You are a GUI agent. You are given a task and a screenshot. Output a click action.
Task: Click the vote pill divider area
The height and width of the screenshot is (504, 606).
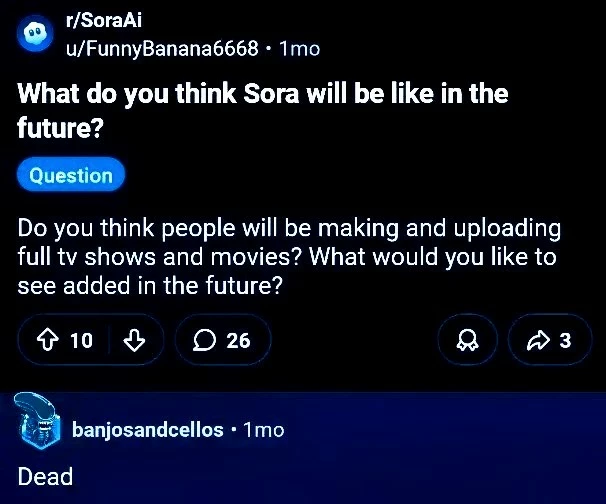[x=109, y=340]
